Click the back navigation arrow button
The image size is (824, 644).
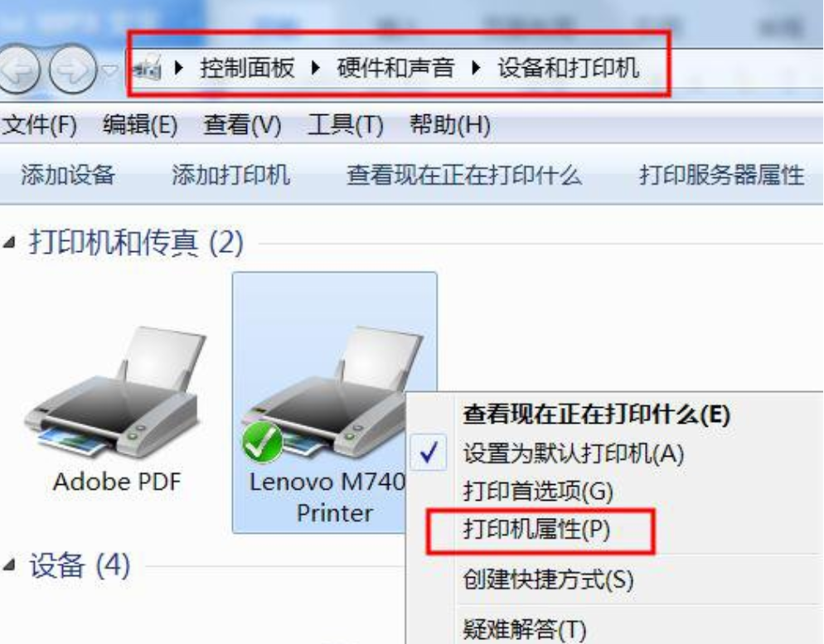pyautogui.click(x=18, y=70)
